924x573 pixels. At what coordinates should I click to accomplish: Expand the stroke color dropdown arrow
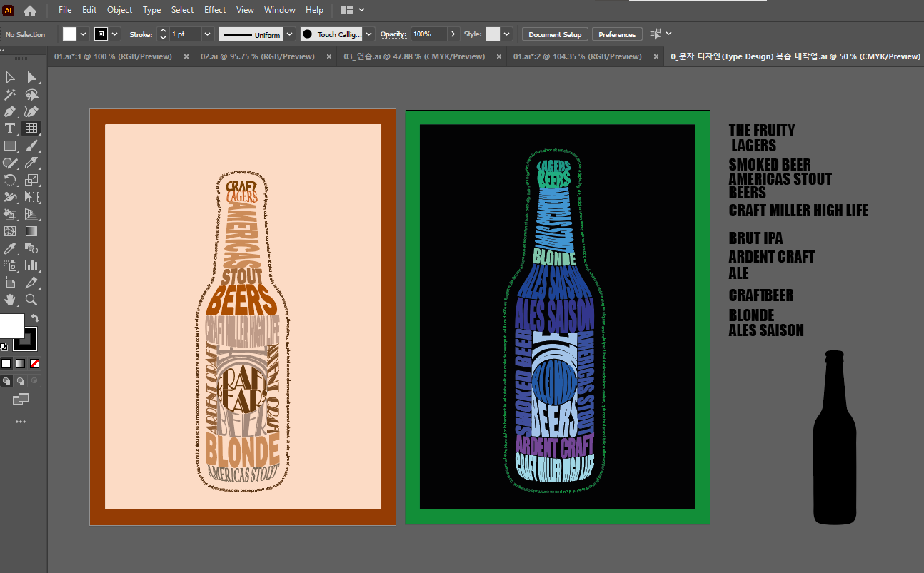coord(115,34)
